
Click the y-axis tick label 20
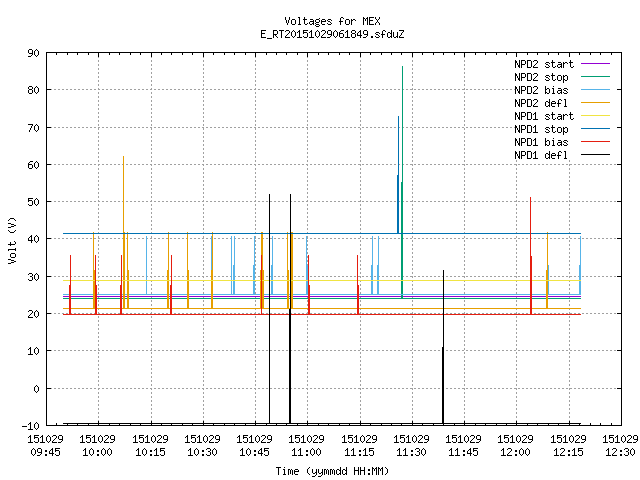coord(33,314)
